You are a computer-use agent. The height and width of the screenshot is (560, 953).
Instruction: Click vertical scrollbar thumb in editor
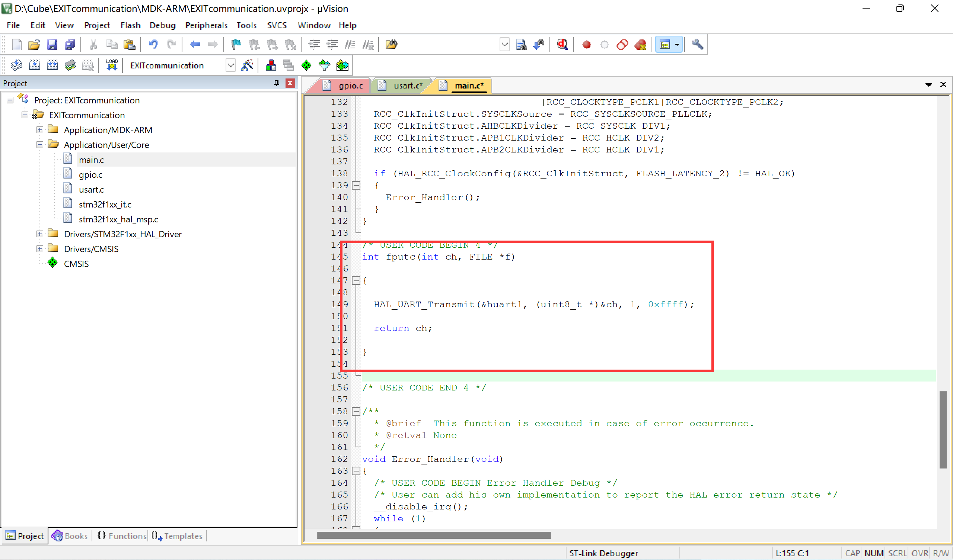[943, 429]
